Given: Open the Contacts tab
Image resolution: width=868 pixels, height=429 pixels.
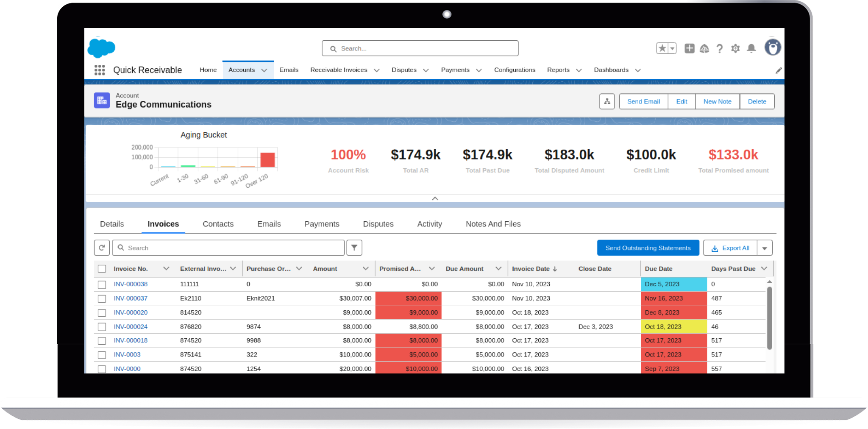Looking at the screenshot, I should [x=218, y=224].
